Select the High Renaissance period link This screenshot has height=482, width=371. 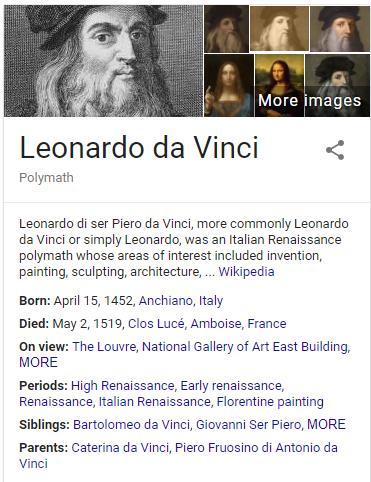point(123,386)
